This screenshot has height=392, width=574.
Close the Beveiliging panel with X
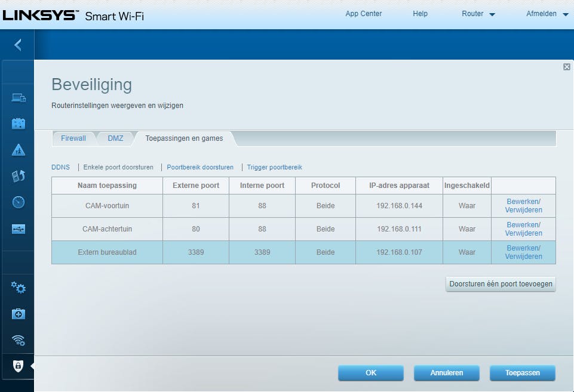567,67
